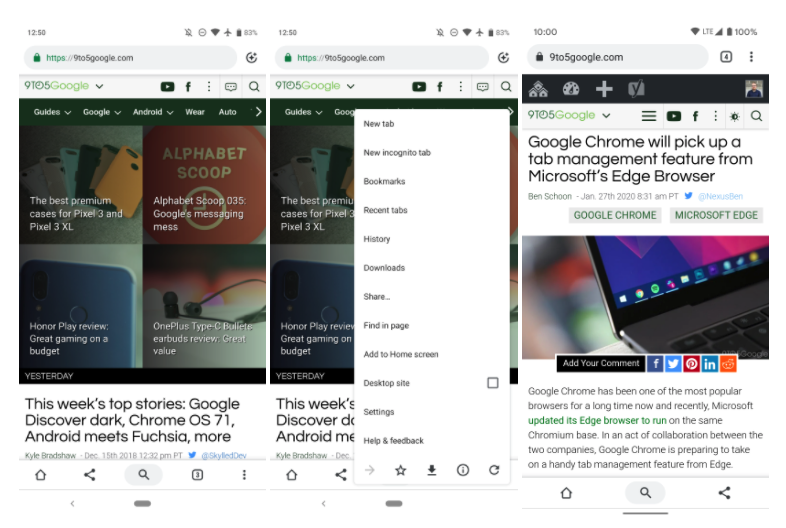Tap the Yoast icon in WordPress admin bar

click(x=636, y=89)
